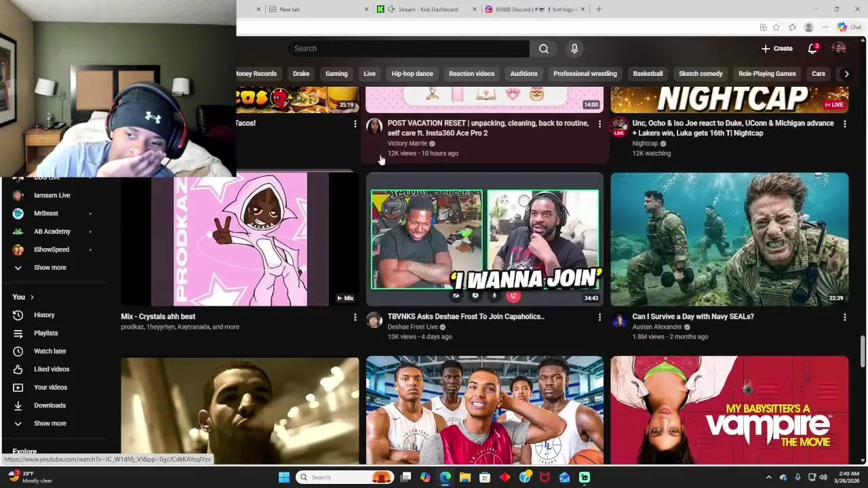Switch to Stream - Kick Dashboard tab

427,9
